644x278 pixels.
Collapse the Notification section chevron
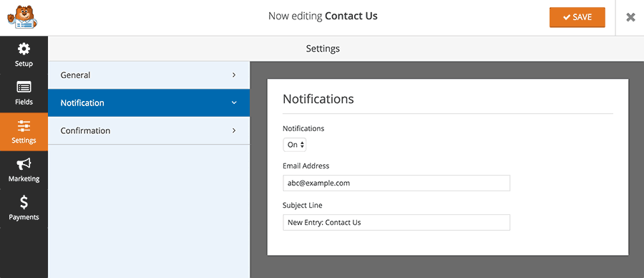tap(234, 102)
